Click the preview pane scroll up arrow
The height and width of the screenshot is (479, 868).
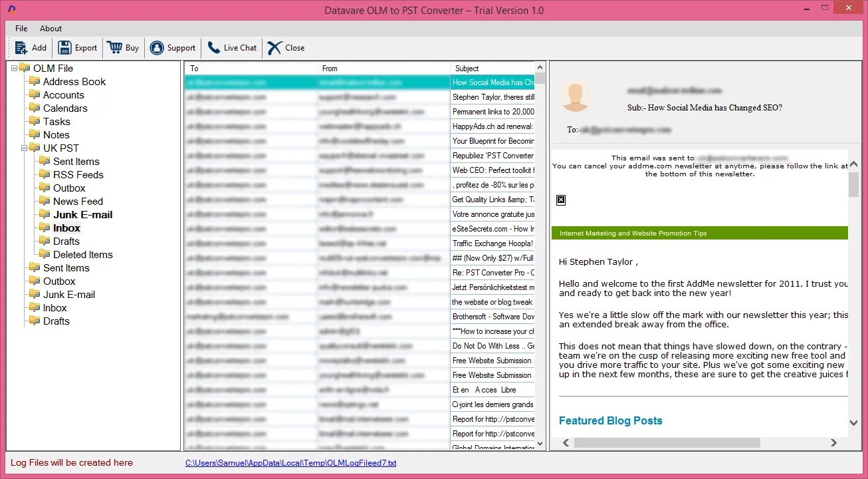click(853, 164)
